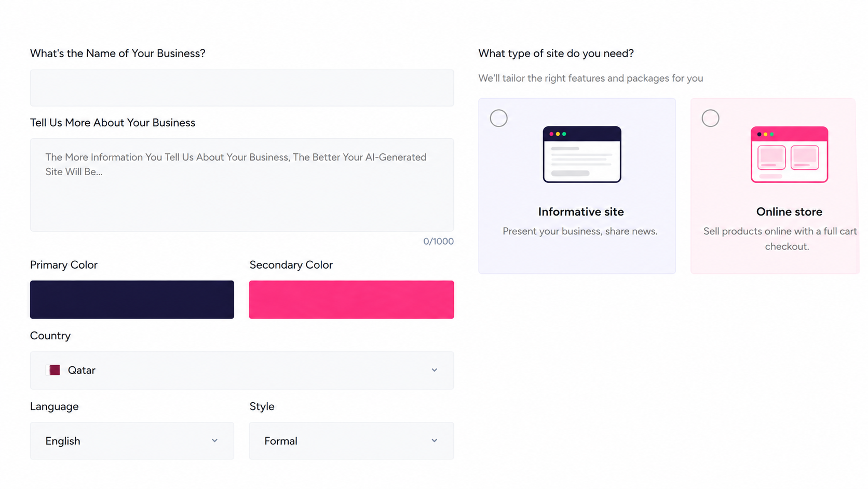Image resolution: width=868 pixels, height=489 pixels.
Task: Click the 0/1000 character counter
Action: (x=438, y=241)
